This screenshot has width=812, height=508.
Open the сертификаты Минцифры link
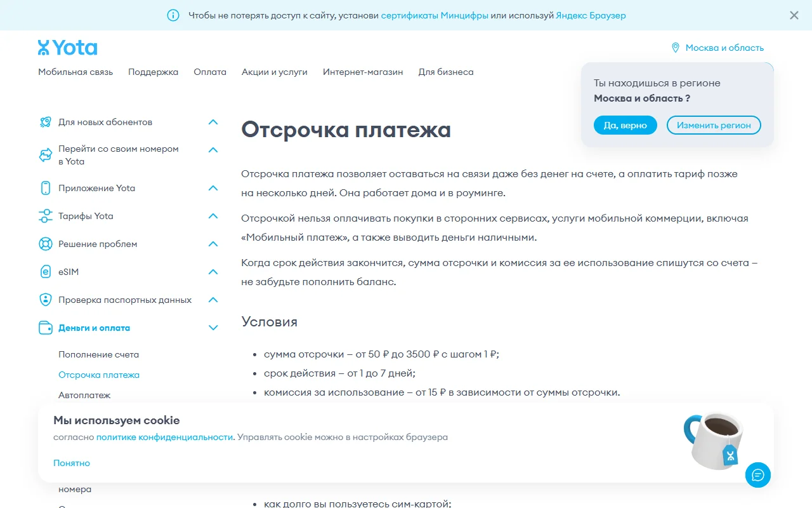(435, 15)
